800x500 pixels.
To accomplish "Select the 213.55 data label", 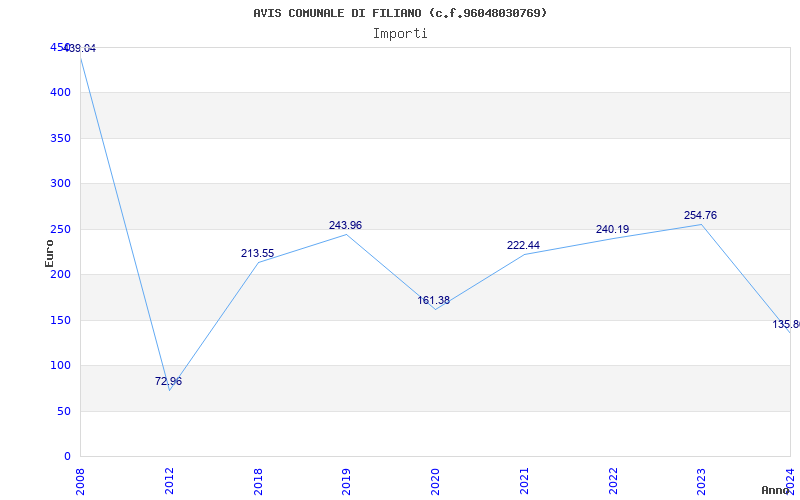I will [x=257, y=253].
